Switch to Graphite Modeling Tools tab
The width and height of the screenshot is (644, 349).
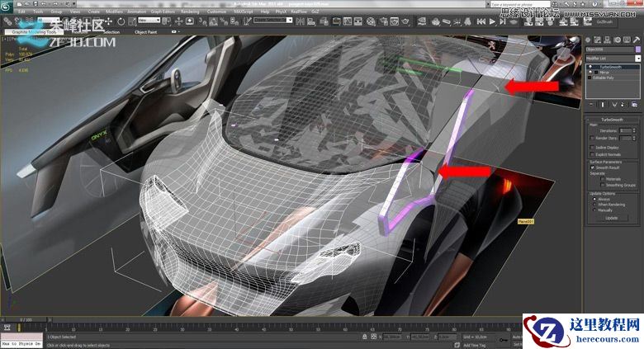[34, 32]
